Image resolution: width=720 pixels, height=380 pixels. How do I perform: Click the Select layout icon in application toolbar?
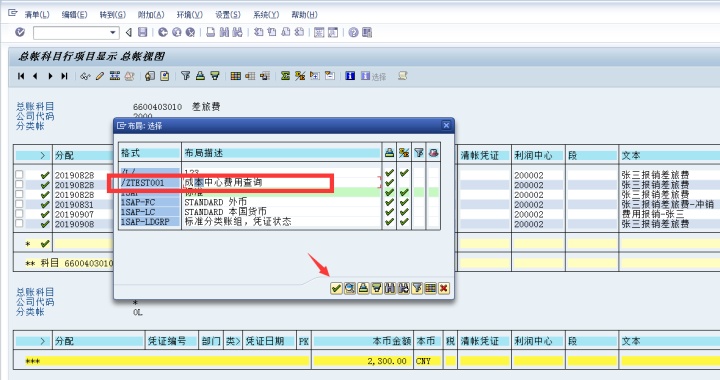tap(250, 76)
